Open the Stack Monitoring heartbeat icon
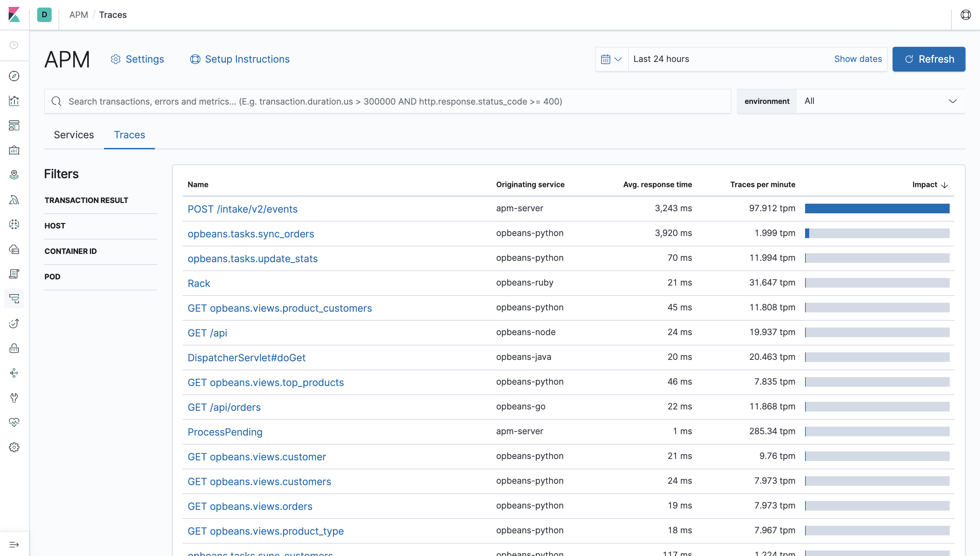This screenshot has width=980, height=556. [x=14, y=423]
